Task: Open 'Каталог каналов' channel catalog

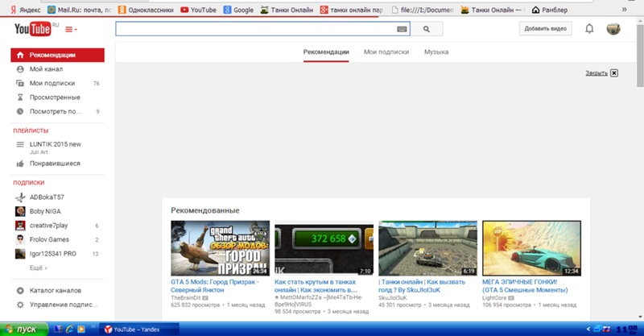Action: 57,290
